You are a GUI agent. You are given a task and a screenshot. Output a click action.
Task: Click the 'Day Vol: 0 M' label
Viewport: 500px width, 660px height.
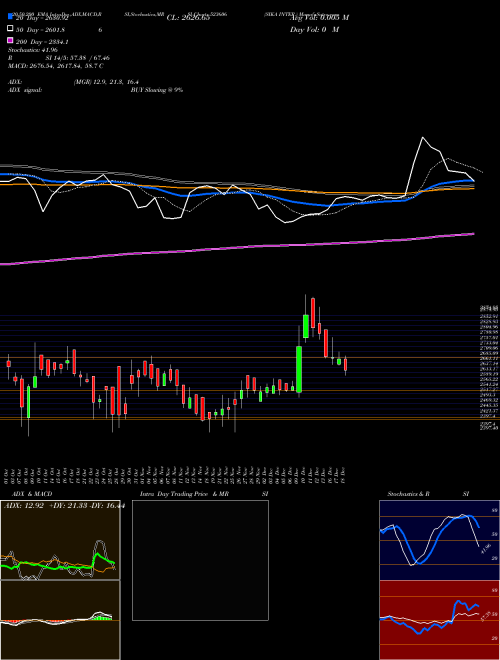click(314, 29)
